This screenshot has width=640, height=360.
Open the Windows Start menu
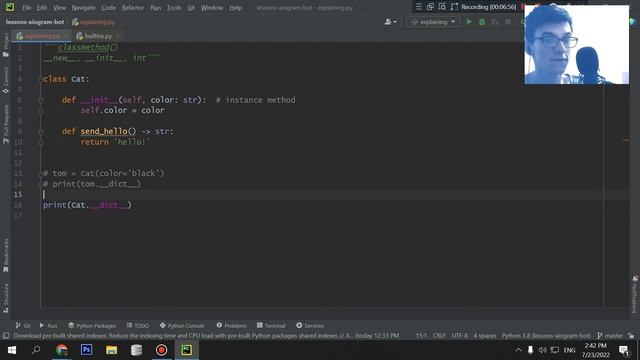coord(11,350)
